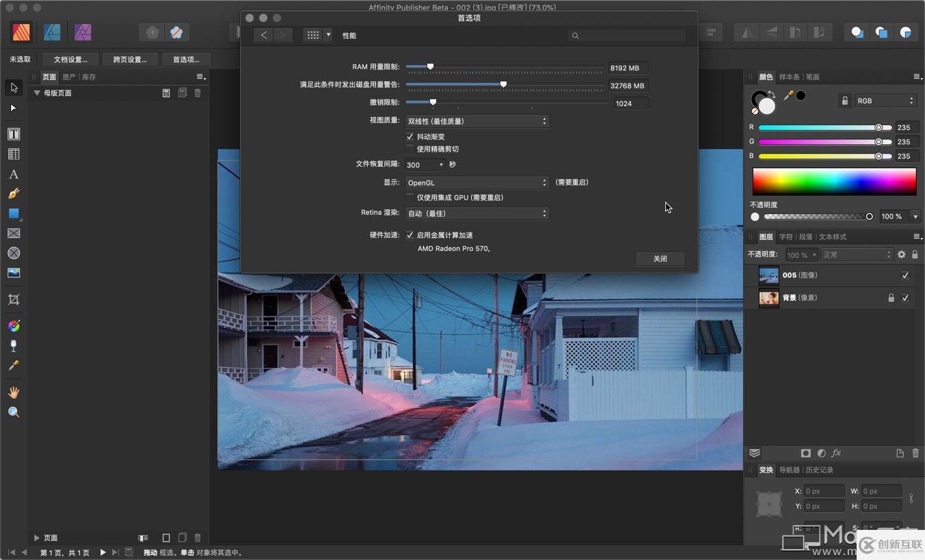Switch to the 样本条 tab
Screen dimensions: 925x560
click(789, 77)
